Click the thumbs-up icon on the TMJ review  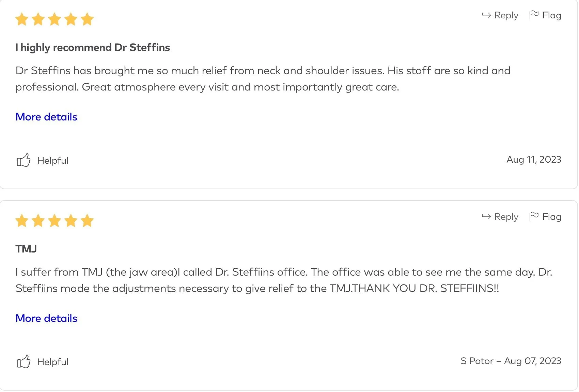(24, 361)
